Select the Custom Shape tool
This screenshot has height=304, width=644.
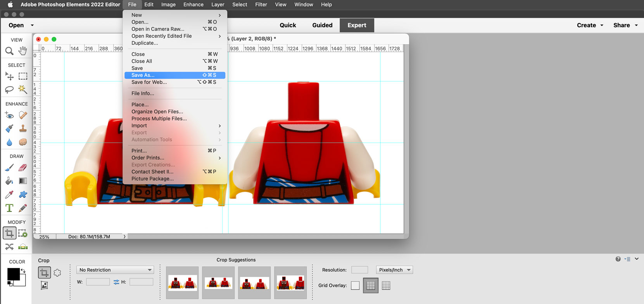pos(23,194)
